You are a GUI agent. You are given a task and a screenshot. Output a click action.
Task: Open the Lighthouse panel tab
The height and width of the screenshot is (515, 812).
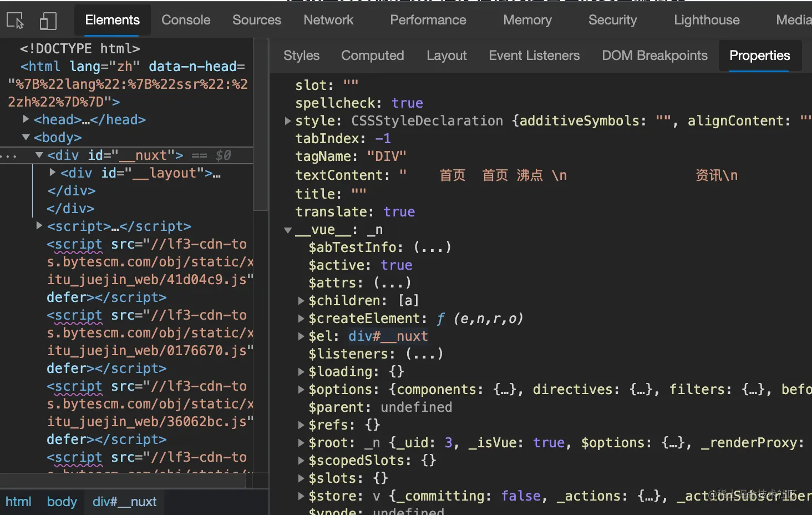pos(707,20)
